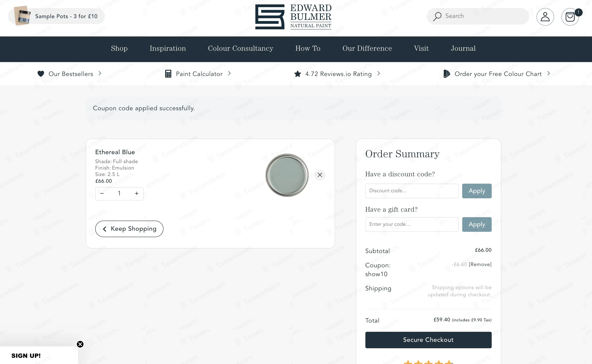This screenshot has width=592, height=364.
Task: Dismiss the SIGN UP popup close icon
Action: pyautogui.click(x=80, y=344)
